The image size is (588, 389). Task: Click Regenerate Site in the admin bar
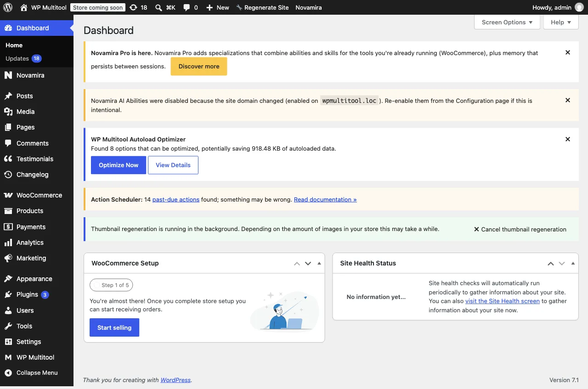(262, 7)
